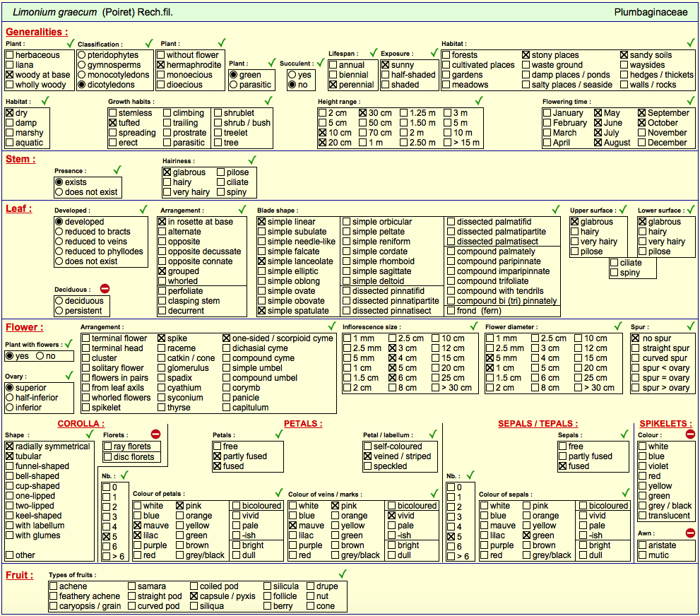
Task: Click the green check mark beside Flower diameter
Action: [x=618, y=326]
